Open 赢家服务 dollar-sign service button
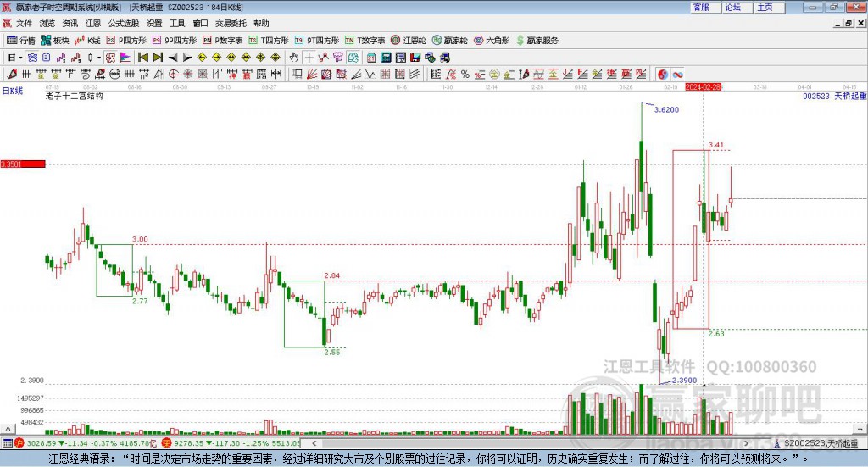The image size is (868, 467). tap(537, 41)
